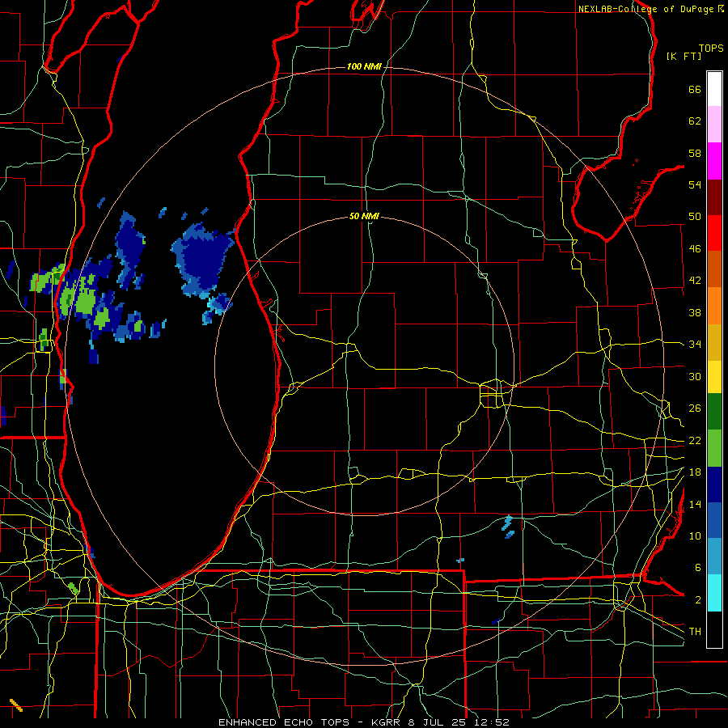
Task: Click the cyan 10 color band
Action: coord(714,593)
